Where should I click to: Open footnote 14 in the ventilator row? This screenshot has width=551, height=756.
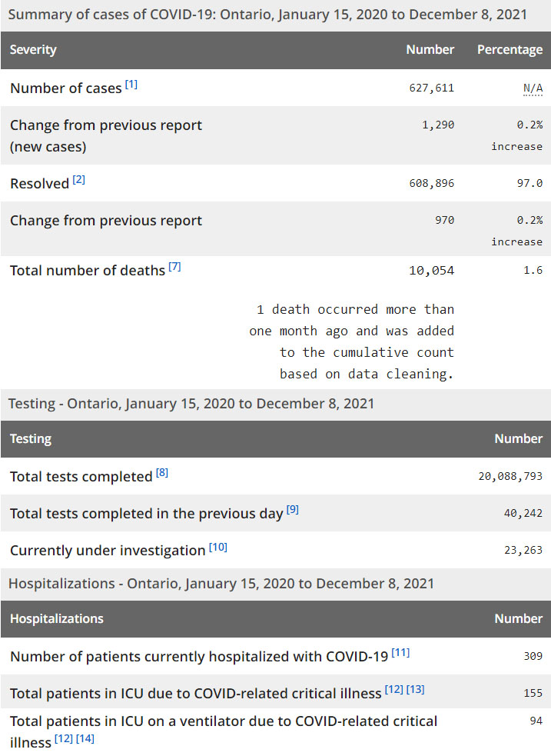85,740
